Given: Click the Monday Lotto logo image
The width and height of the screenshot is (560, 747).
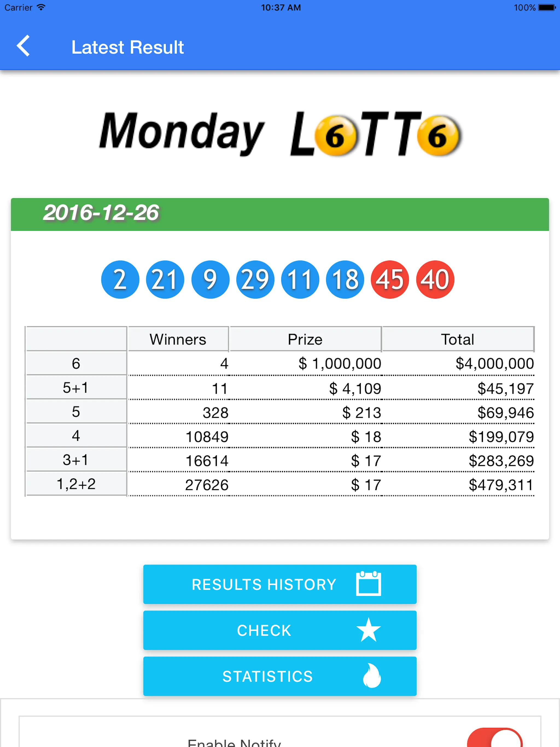Looking at the screenshot, I should (279, 130).
